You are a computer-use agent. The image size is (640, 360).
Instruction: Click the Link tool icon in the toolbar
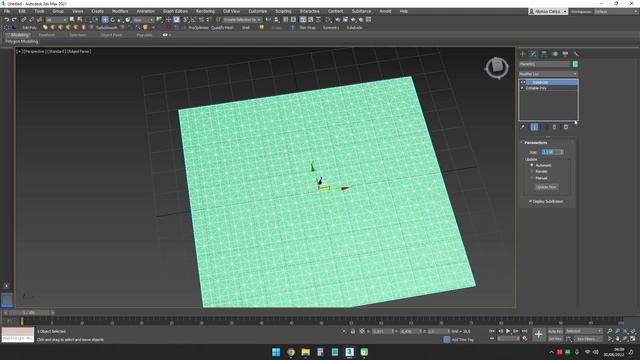[x=24, y=20]
